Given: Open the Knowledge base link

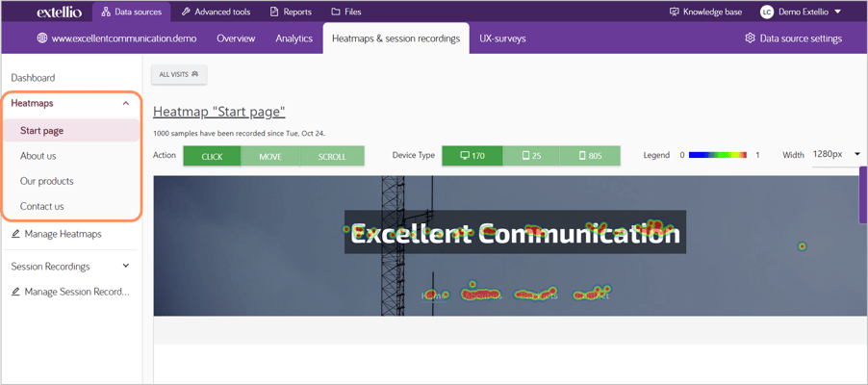Looking at the screenshot, I should click(x=705, y=12).
